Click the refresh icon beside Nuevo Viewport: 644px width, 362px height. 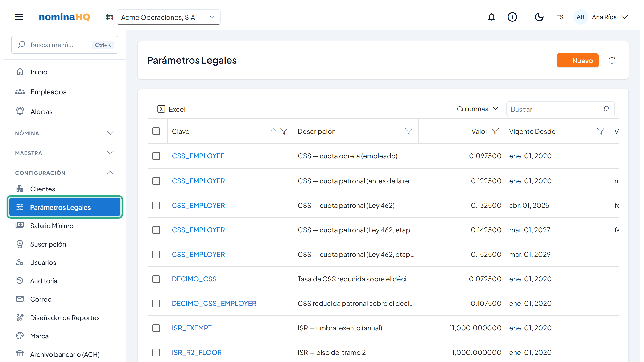pyautogui.click(x=612, y=60)
